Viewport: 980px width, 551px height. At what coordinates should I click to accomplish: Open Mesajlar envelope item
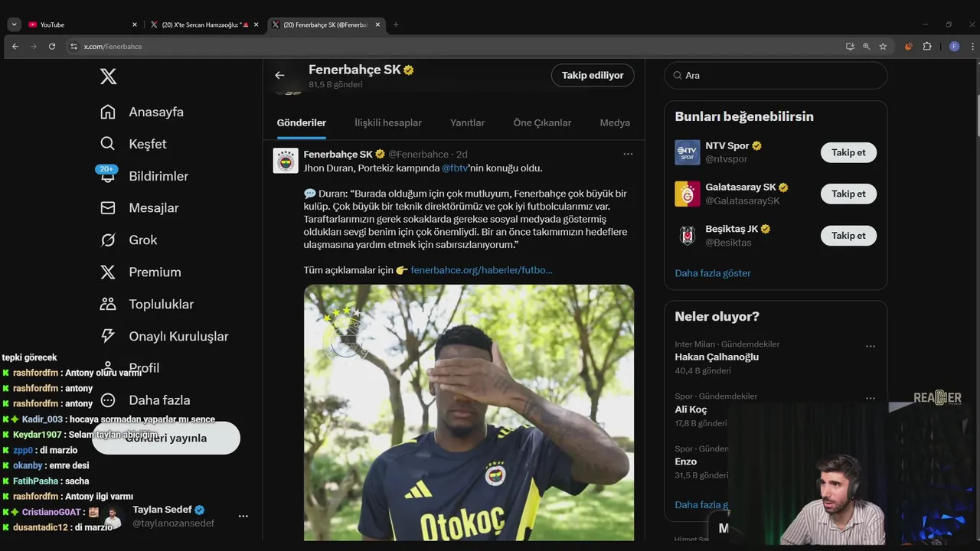click(x=139, y=208)
